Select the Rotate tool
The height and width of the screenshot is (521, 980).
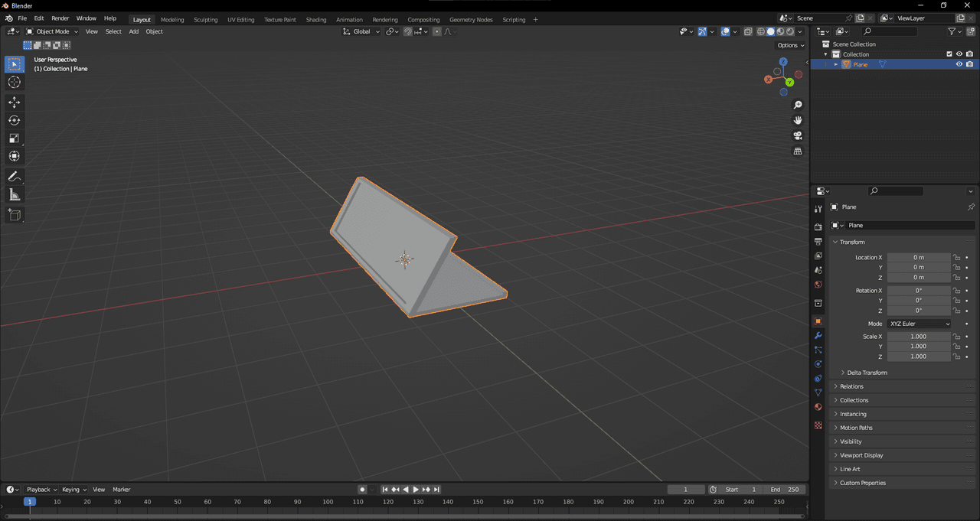(x=14, y=120)
